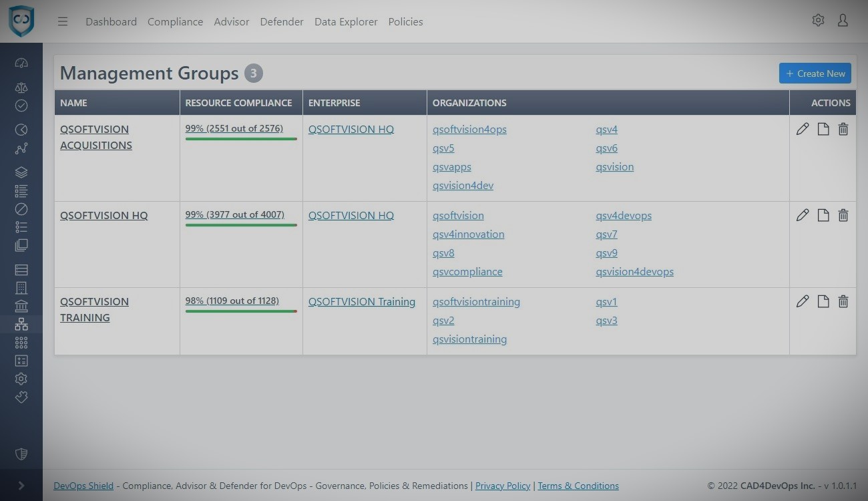This screenshot has width=868, height=501.
Task: Open the settings gear in top bar
Action: (818, 21)
